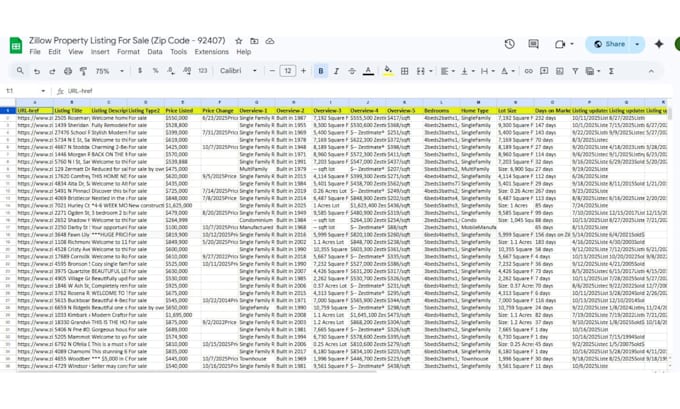Image resolution: width=680 pixels, height=409 pixels.
Task: Open the Insert menu
Action: click(x=100, y=52)
